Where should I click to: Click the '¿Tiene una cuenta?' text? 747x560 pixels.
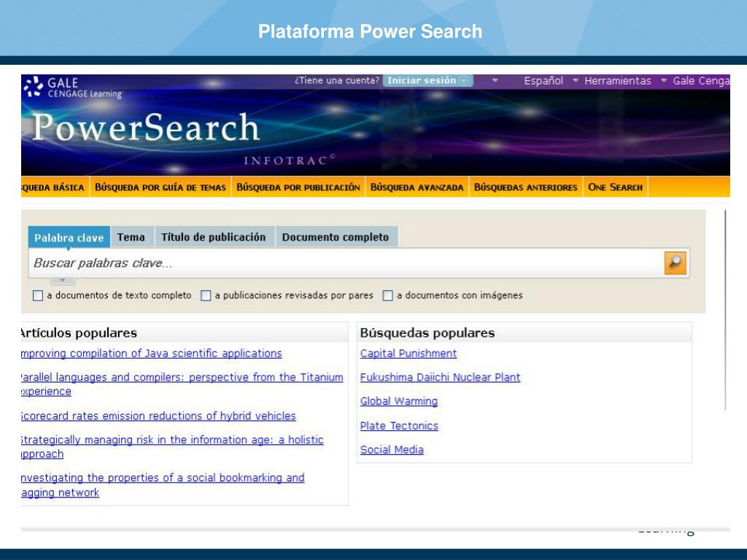pyautogui.click(x=337, y=80)
